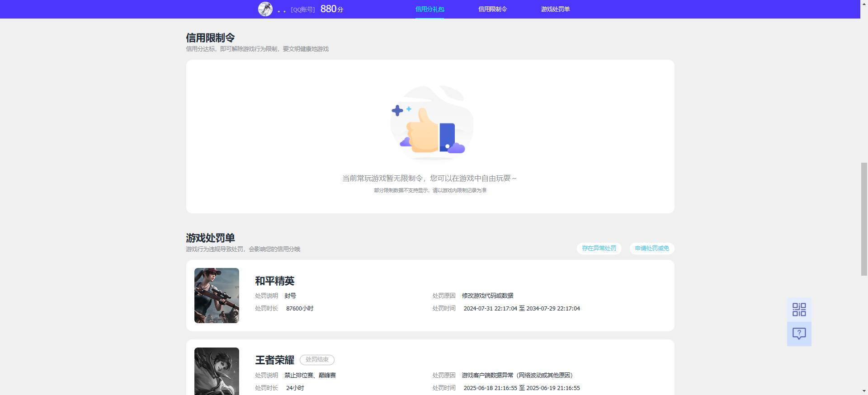Click the 封号 penalty description
The height and width of the screenshot is (395, 868).
point(290,296)
